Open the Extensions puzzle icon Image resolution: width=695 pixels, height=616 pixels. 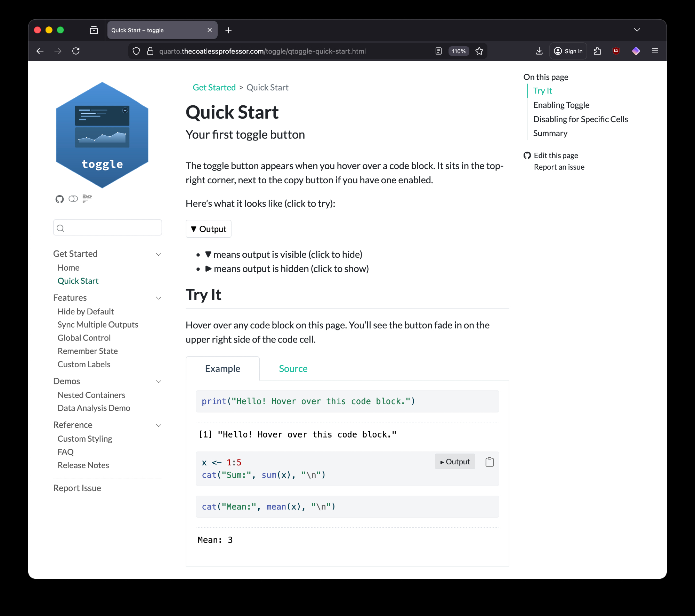click(597, 51)
